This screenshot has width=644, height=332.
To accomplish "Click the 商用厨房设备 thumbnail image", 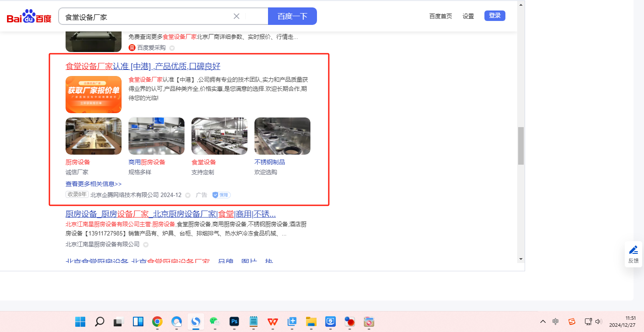I will click(x=157, y=136).
